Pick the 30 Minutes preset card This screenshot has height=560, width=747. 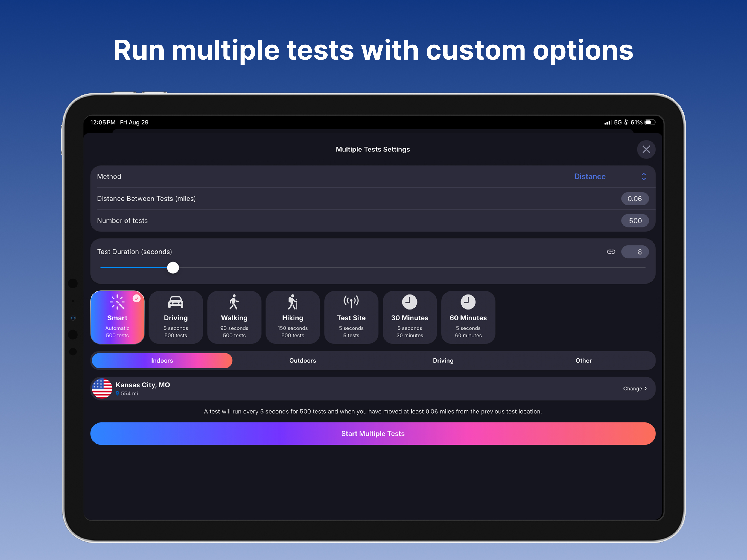point(410,317)
